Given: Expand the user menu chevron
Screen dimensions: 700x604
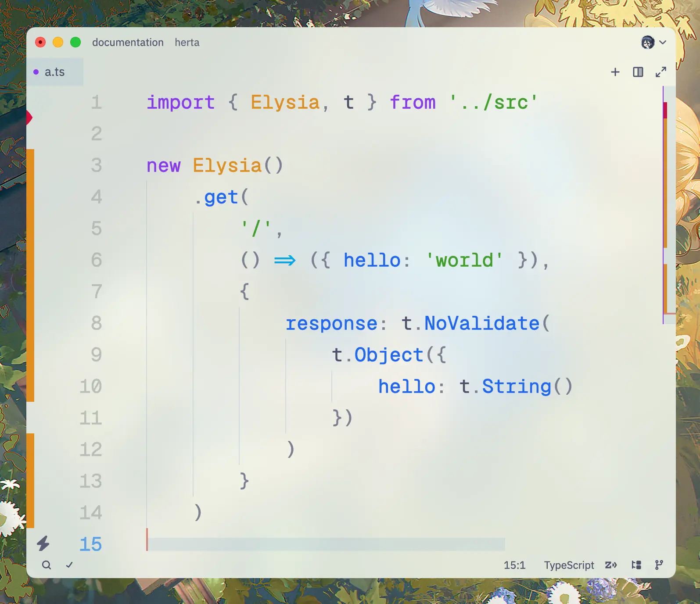Looking at the screenshot, I should click(x=663, y=43).
